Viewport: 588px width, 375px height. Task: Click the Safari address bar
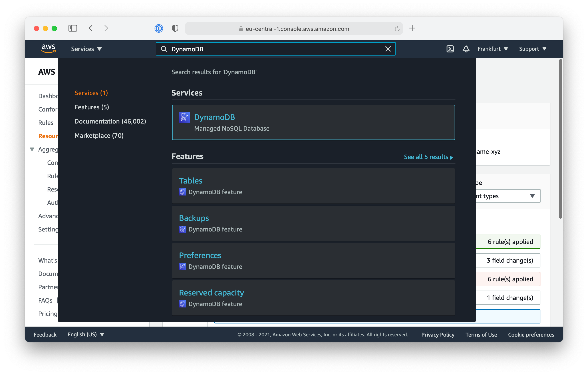point(294,28)
